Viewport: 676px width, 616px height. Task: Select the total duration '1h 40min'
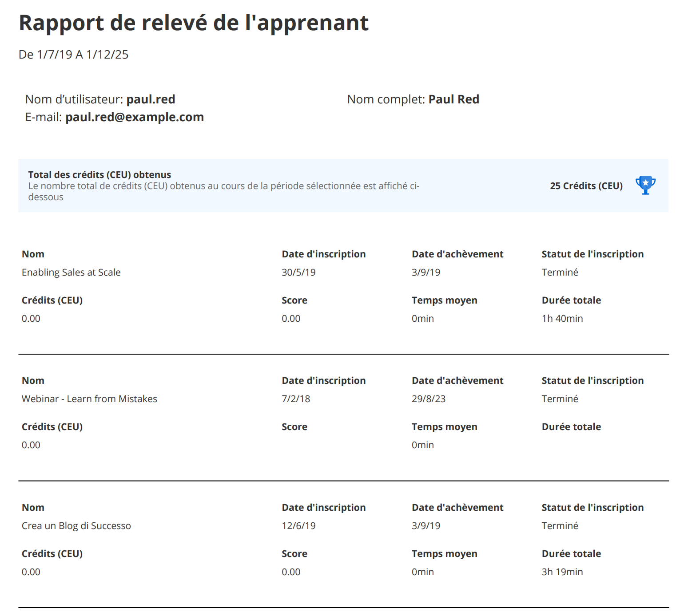coord(562,319)
